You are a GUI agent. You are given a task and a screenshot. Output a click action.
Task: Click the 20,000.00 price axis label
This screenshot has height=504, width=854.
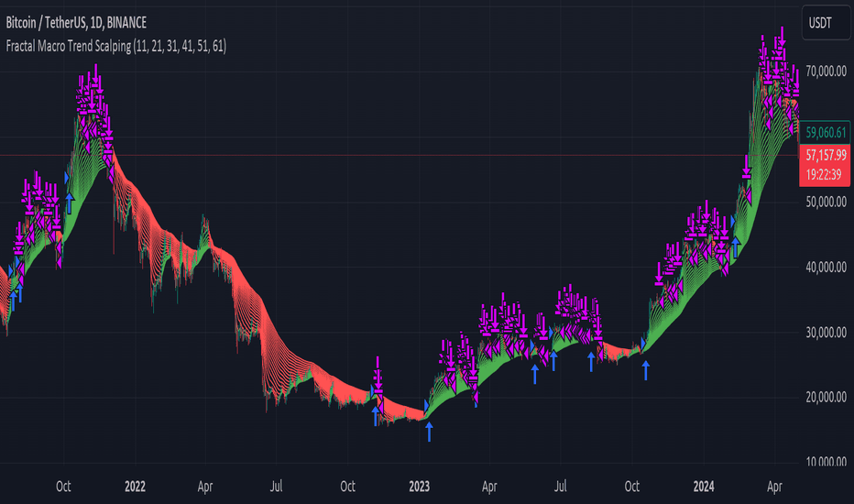[826, 397]
